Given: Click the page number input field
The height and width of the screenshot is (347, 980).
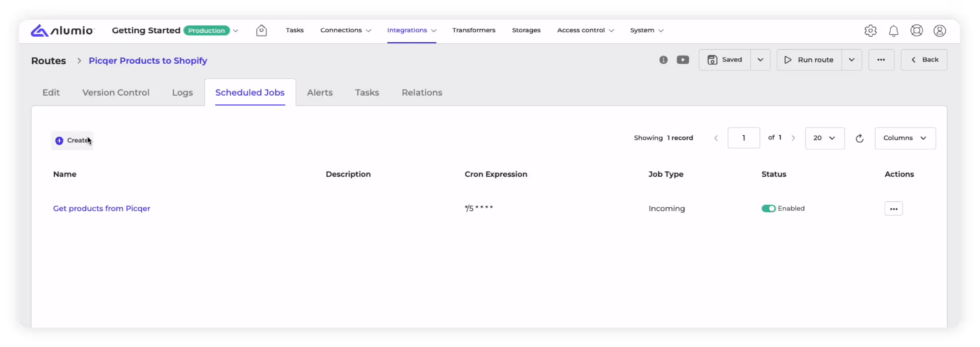Looking at the screenshot, I should pos(743,138).
